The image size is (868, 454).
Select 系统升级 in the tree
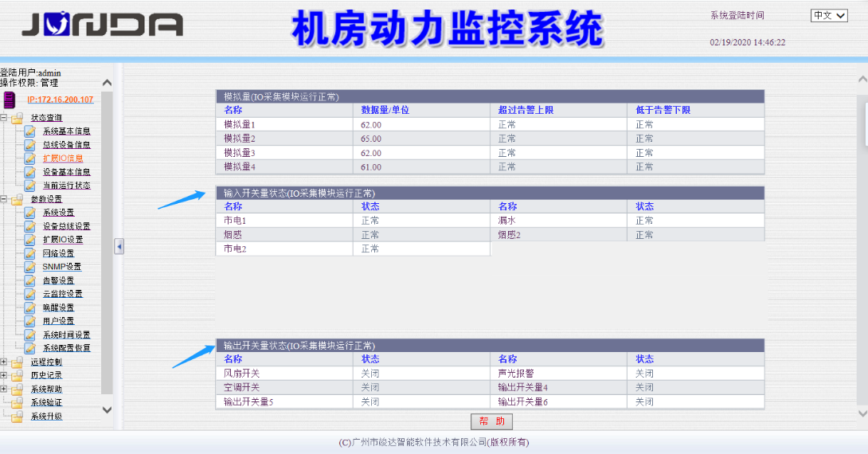point(46,417)
